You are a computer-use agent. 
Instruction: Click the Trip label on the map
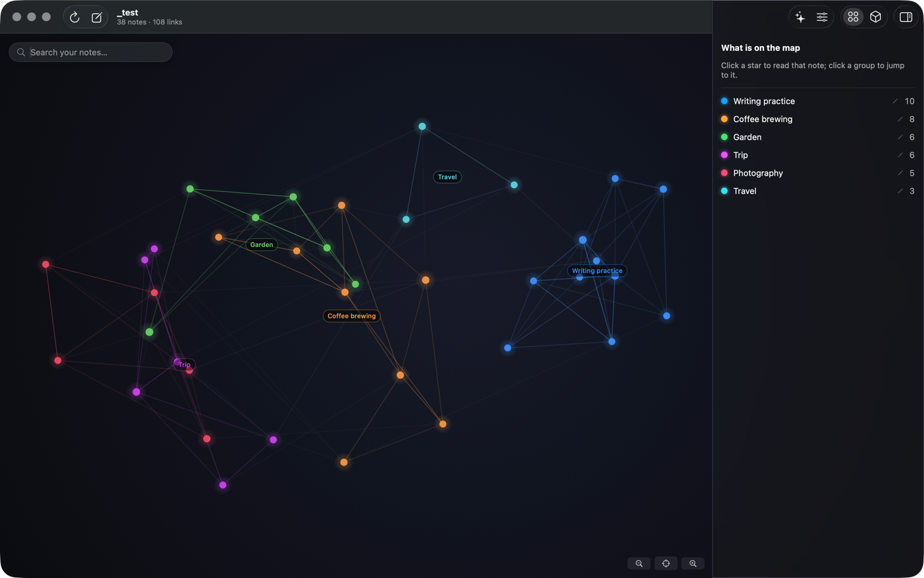(x=185, y=365)
